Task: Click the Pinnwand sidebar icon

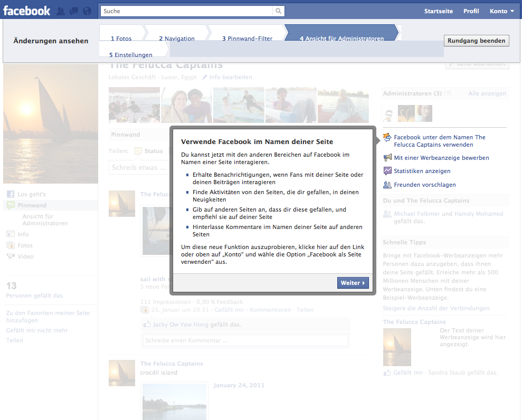Action: (x=11, y=205)
